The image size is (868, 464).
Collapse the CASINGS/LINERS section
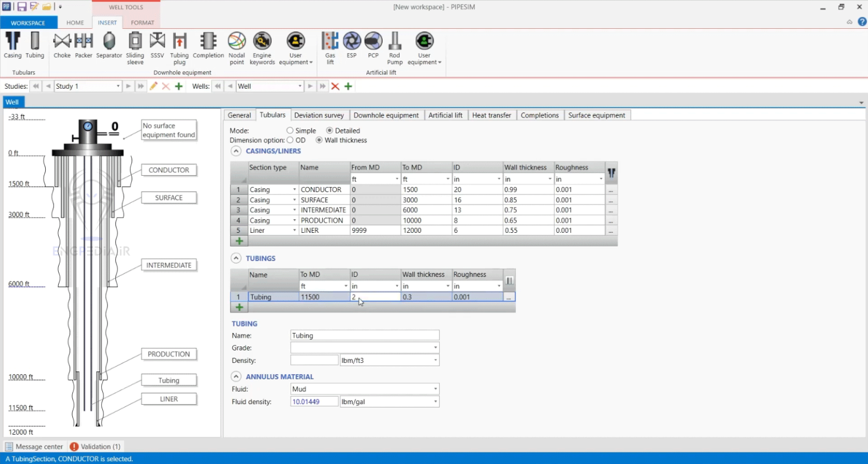pyautogui.click(x=236, y=151)
